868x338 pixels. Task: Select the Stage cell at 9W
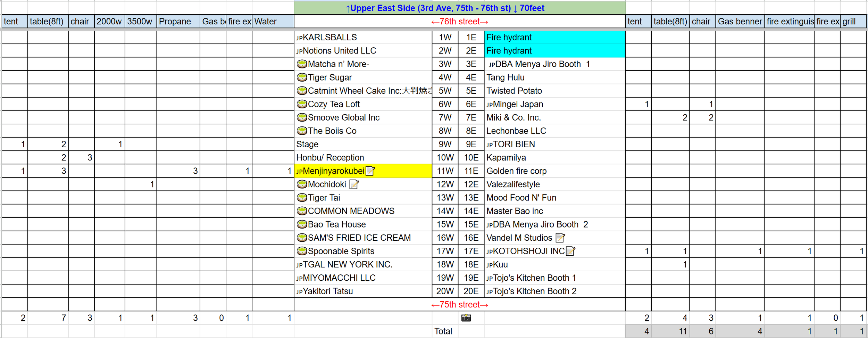363,144
